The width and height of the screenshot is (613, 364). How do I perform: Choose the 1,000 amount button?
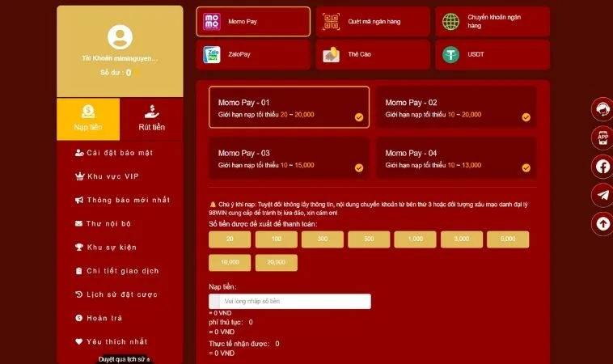[x=415, y=239]
